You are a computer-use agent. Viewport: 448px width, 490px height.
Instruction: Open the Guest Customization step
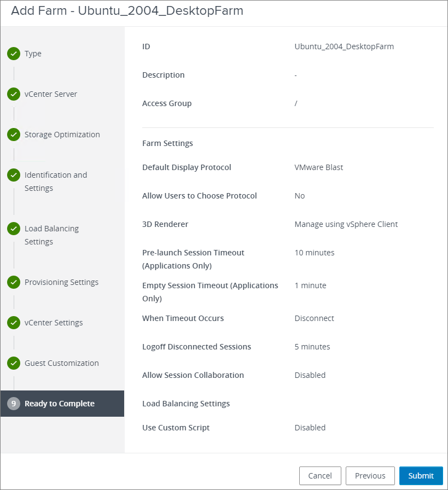61,363
